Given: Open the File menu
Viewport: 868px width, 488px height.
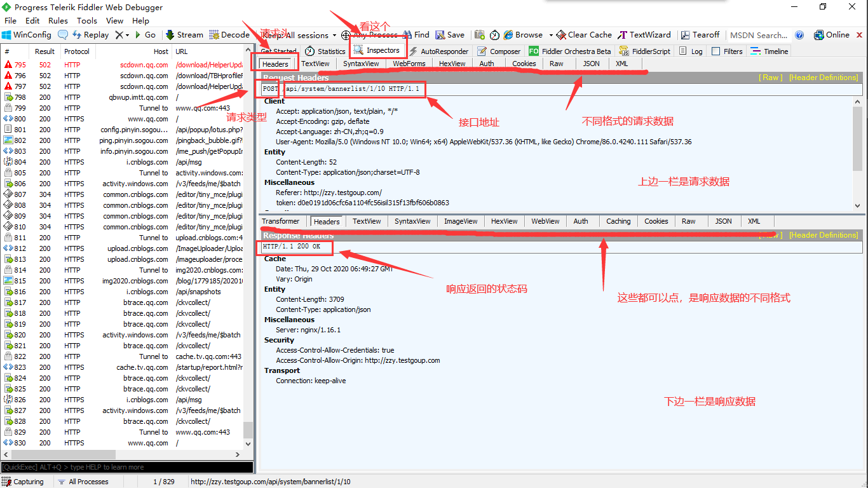Looking at the screenshot, I should pos(10,20).
